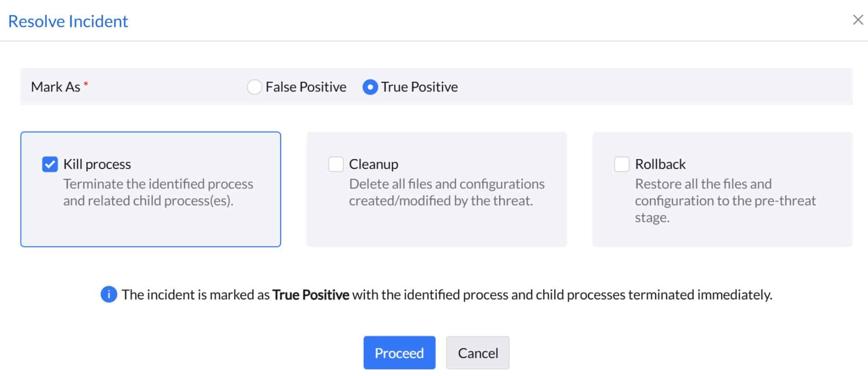Uncheck the Kill process checkbox
Screen dimensions: 868x376
(x=50, y=164)
